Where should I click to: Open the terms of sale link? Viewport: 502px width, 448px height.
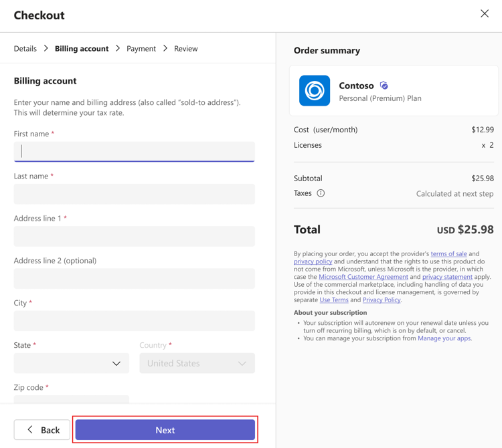(448, 254)
